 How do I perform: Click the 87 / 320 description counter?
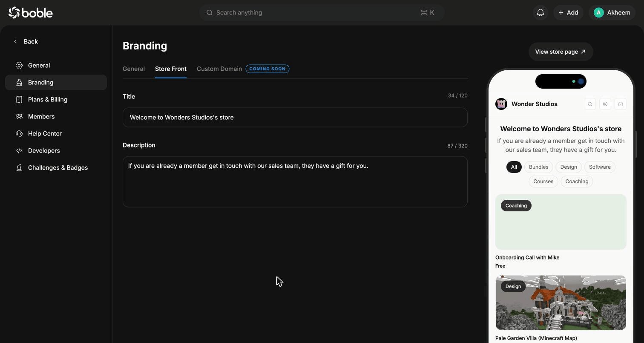[457, 146]
